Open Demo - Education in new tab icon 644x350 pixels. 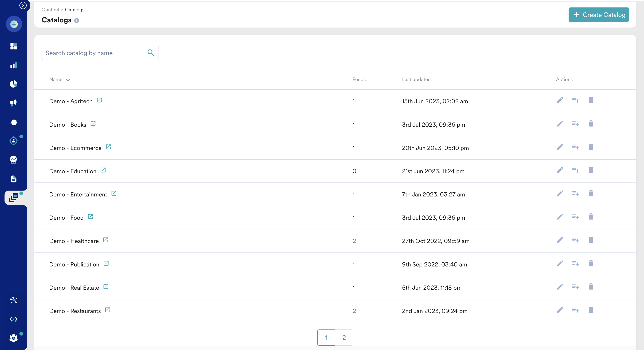103,170
